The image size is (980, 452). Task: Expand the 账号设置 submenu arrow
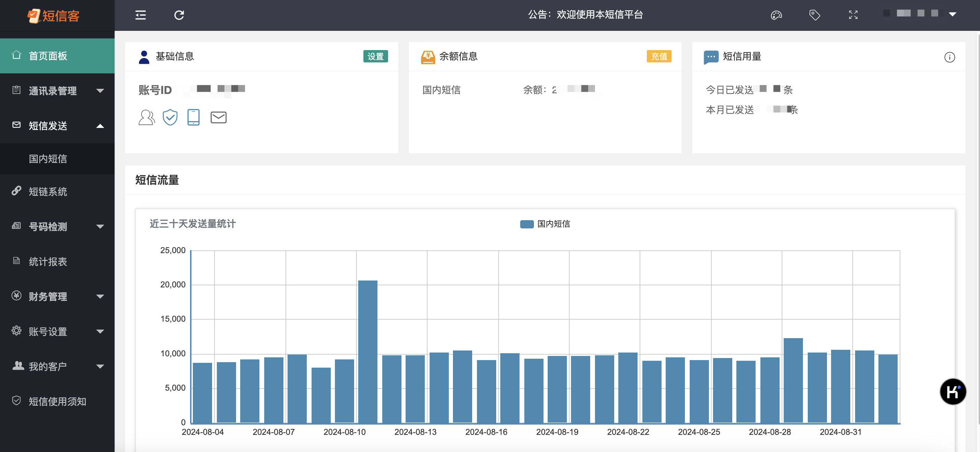(x=100, y=332)
